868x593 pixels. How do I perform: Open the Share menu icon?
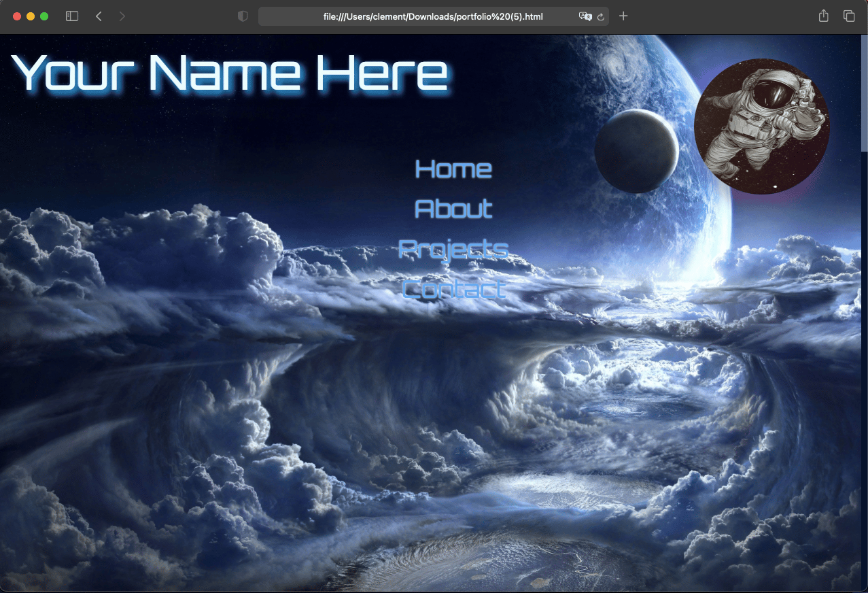click(x=824, y=16)
